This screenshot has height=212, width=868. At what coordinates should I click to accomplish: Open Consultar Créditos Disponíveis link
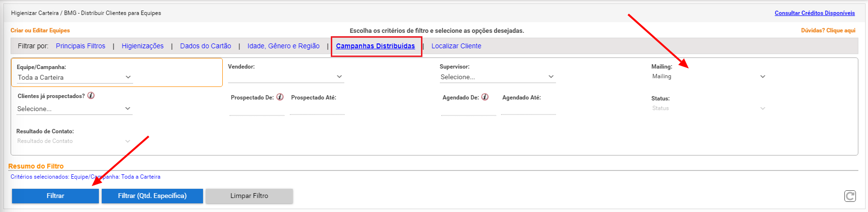[x=814, y=13]
